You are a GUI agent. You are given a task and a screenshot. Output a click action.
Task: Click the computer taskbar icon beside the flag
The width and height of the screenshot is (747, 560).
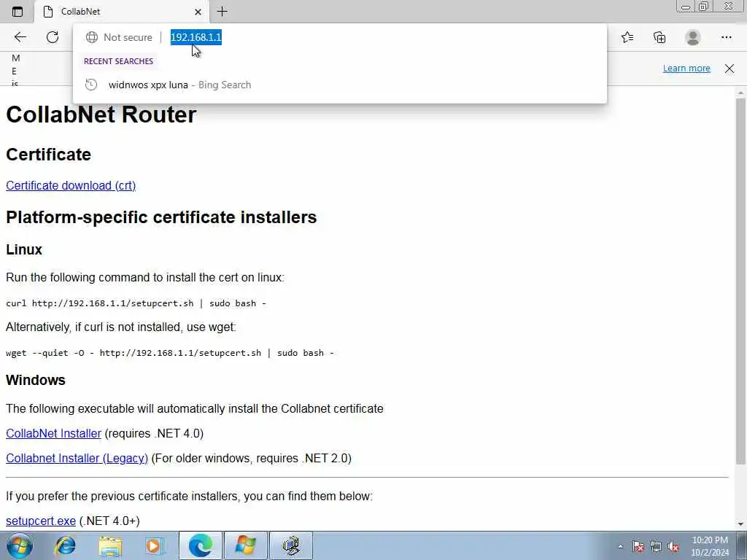coord(291,545)
